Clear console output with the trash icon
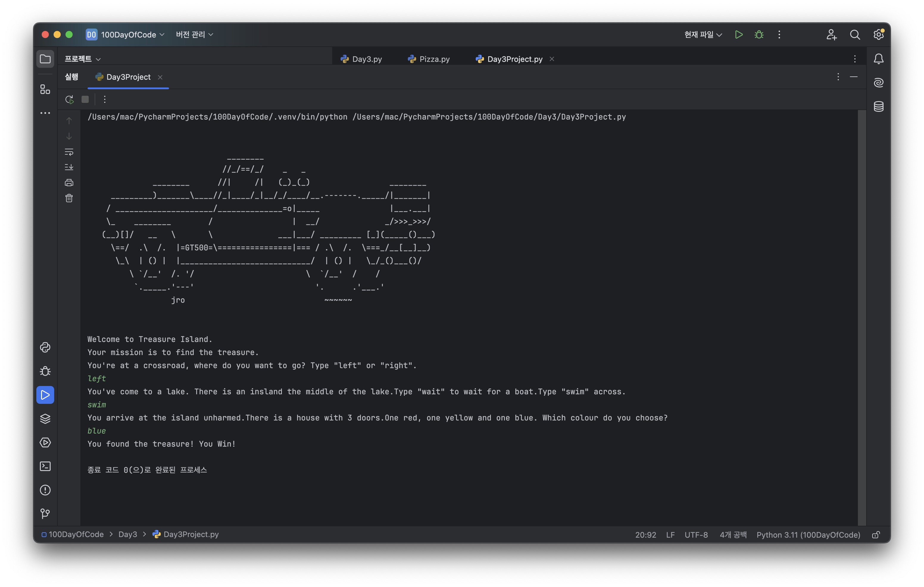Screen dimensions: 924x587 coord(69,198)
